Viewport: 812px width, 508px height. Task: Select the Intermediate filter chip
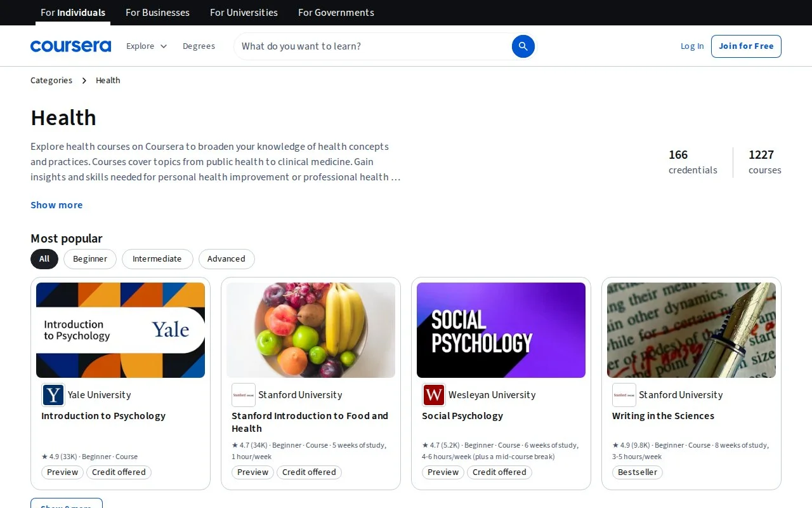157,258
